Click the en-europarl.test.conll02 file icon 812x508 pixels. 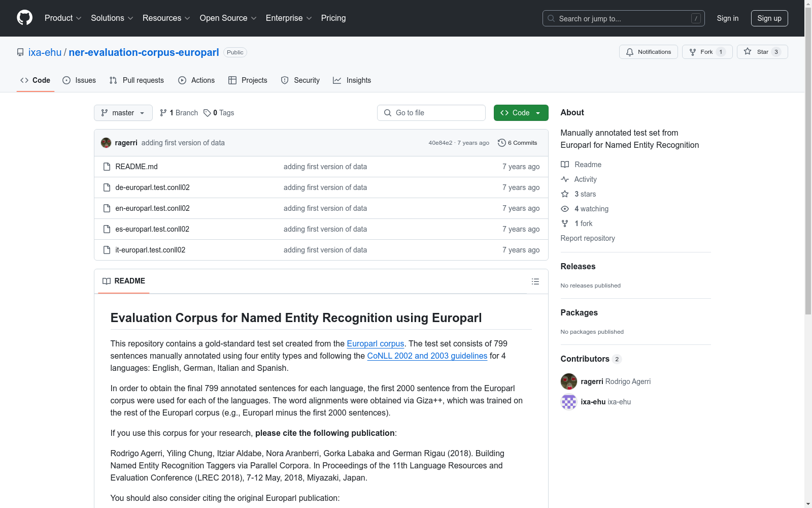(x=107, y=208)
